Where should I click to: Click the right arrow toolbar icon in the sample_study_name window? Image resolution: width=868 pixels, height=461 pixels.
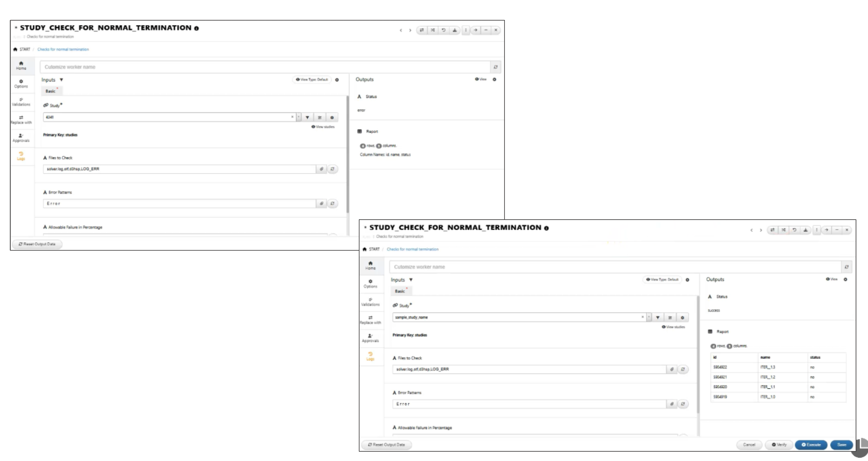(827, 230)
